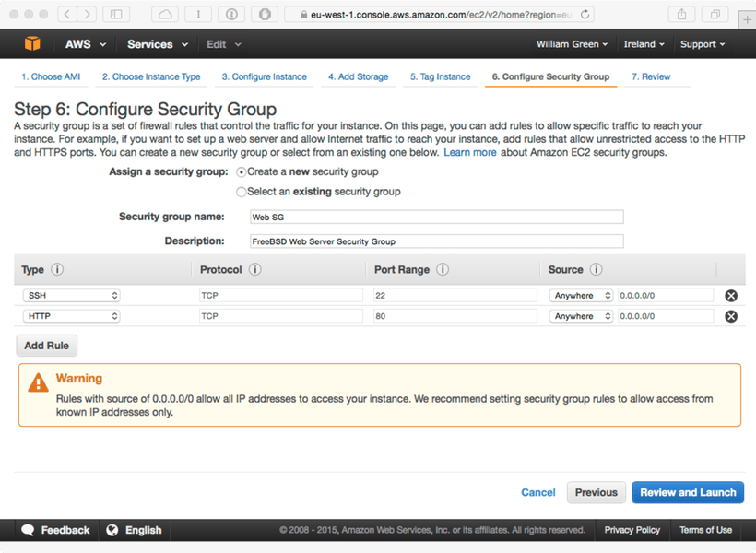Image resolution: width=756 pixels, height=553 pixels.
Task: Go to step 3 Configure Instance
Action: 265,76
